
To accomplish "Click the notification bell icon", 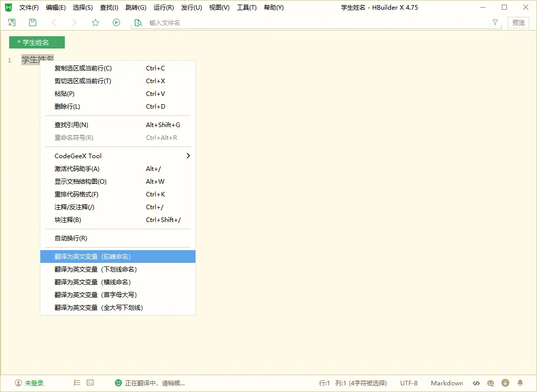I will point(520,383).
